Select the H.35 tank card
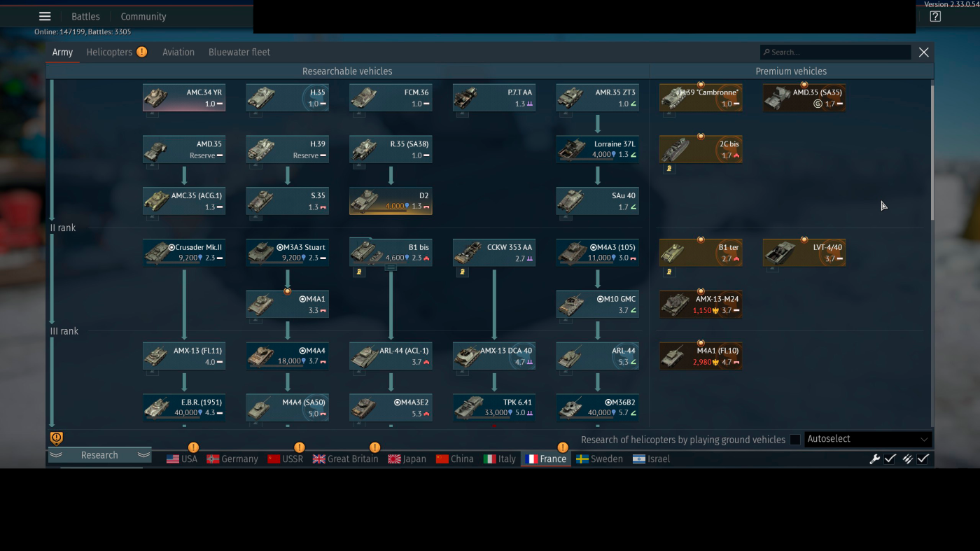980x551 pixels. pos(288,98)
